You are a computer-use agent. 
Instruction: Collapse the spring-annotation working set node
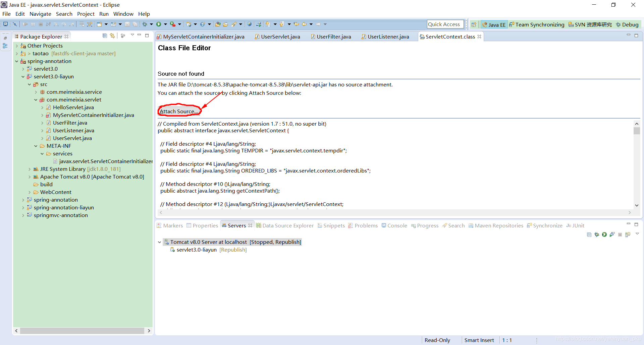pyautogui.click(x=17, y=61)
